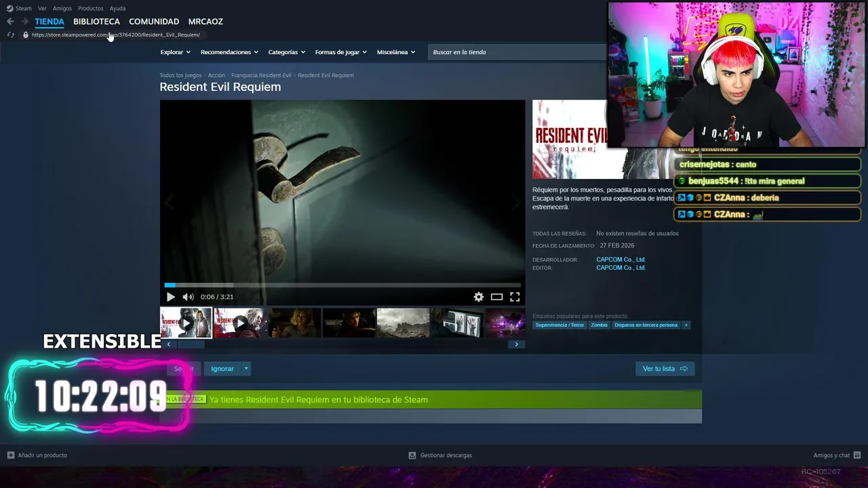868x488 pixels.
Task: Go forward with the forward arrow
Action: 24,22
